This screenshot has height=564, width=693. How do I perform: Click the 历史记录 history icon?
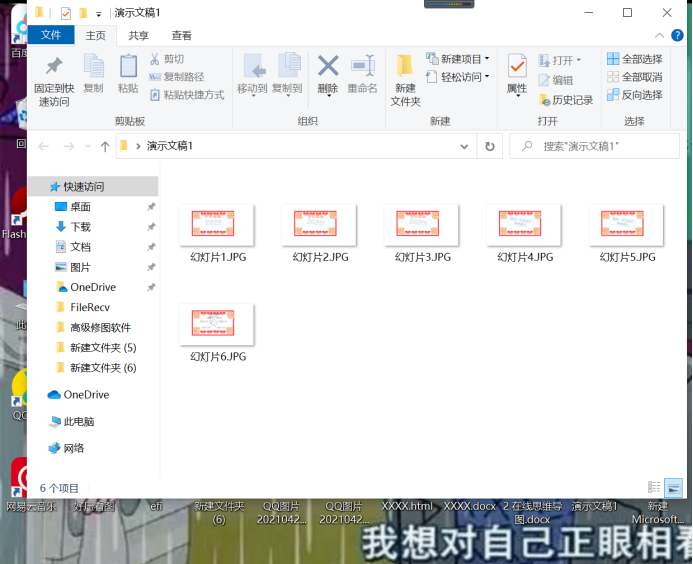tap(544, 100)
